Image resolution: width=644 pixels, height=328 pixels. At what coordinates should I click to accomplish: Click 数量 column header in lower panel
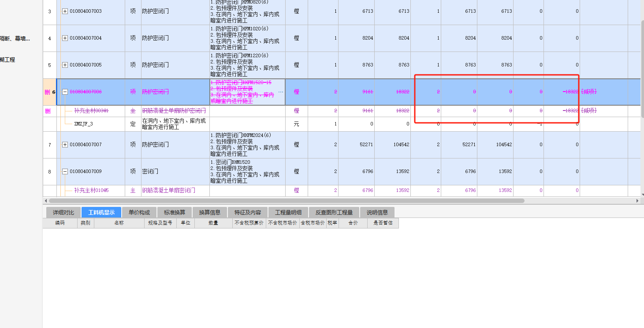[213, 223]
